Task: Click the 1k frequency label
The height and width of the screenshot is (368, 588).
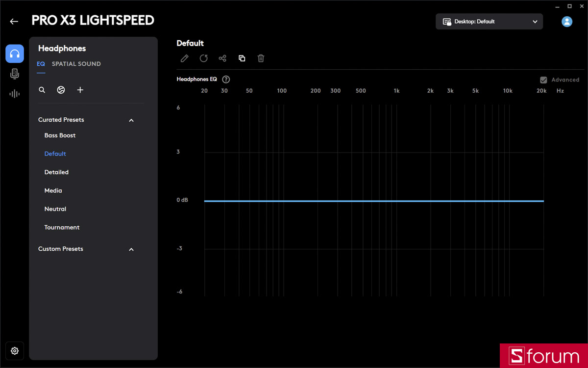Action: pyautogui.click(x=396, y=91)
